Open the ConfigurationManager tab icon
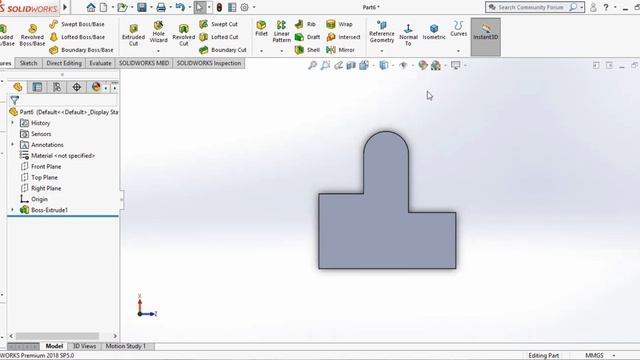Image resolution: width=640 pixels, height=360 pixels. click(x=57, y=87)
